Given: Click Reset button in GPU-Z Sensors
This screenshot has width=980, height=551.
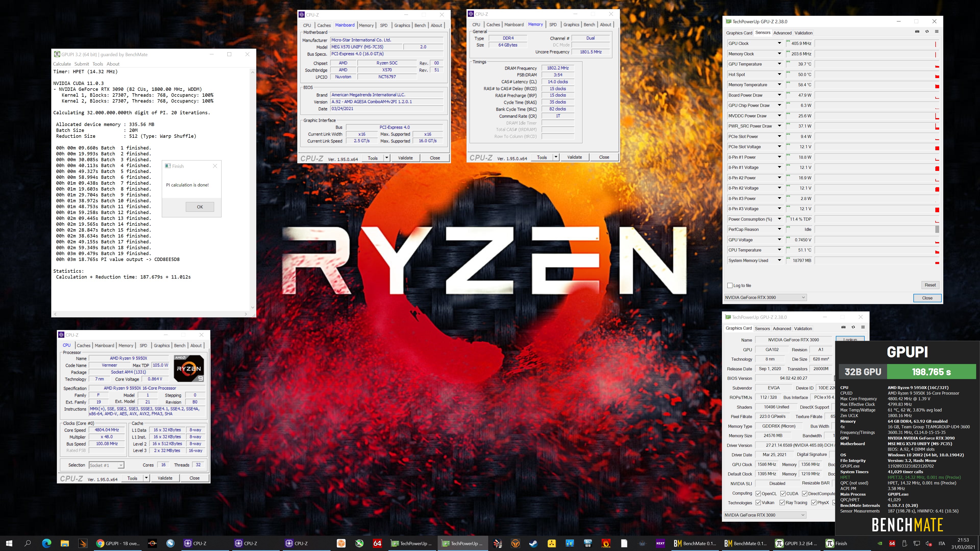Looking at the screenshot, I should 930,285.
